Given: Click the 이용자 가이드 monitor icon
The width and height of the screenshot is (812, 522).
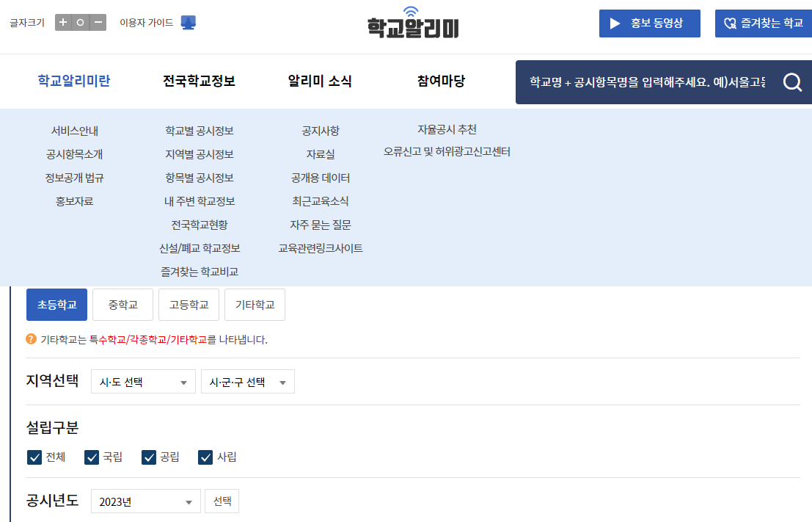Looking at the screenshot, I should (189, 22).
